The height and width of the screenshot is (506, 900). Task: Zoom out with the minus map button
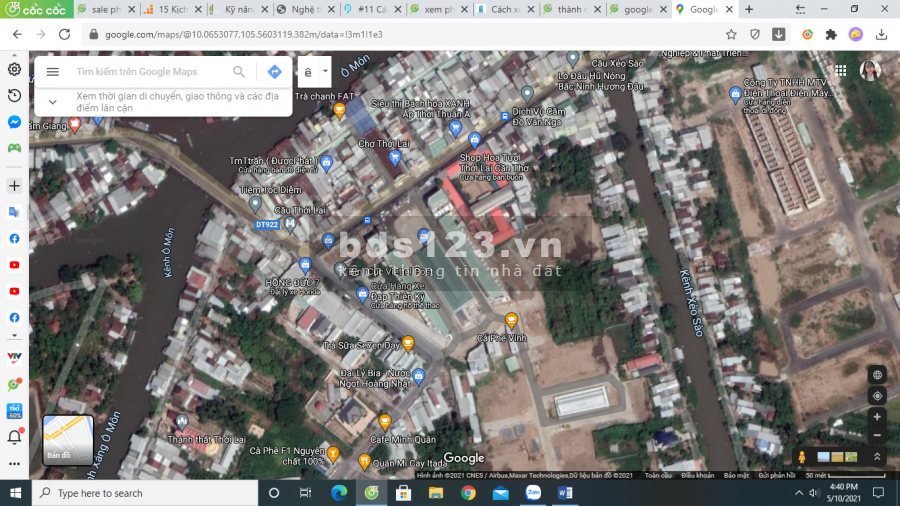point(877,435)
